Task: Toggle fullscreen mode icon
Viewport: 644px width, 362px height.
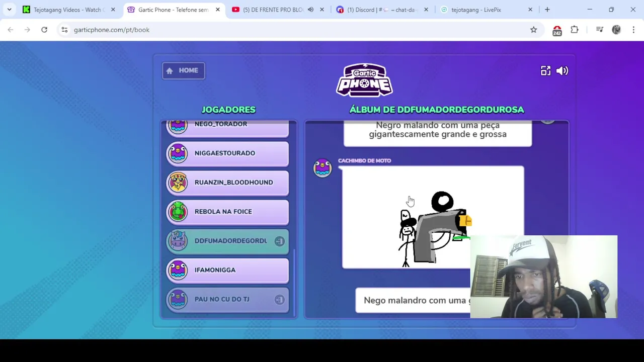Action: (x=545, y=71)
